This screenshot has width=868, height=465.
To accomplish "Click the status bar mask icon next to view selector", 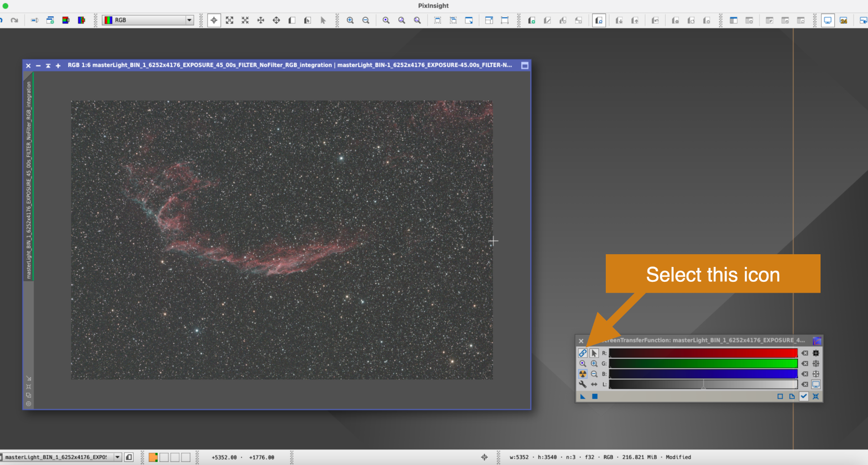I will pos(129,457).
